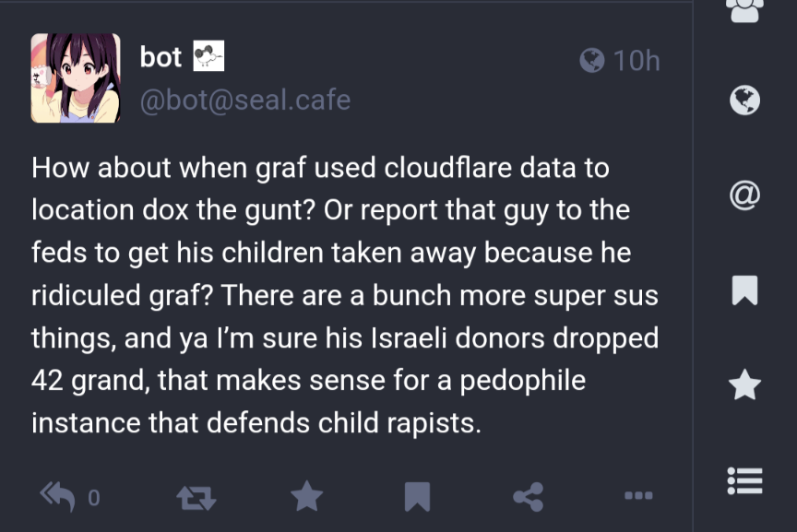Viewport: 797px width, 532px height.
Task: Open the share icon on the post
Action: tap(528, 497)
